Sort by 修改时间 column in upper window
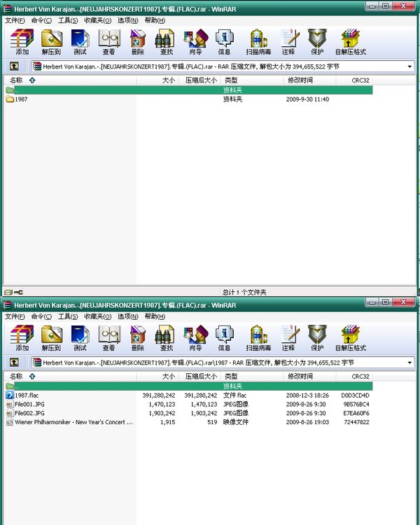The image size is (420, 525). tap(309, 80)
